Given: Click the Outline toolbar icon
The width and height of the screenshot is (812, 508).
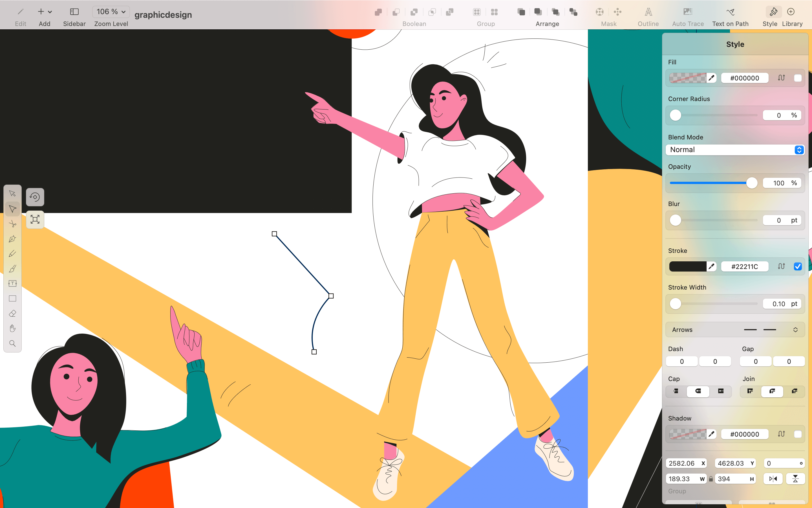Looking at the screenshot, I should pyautogui.click(x=648, y=12).
